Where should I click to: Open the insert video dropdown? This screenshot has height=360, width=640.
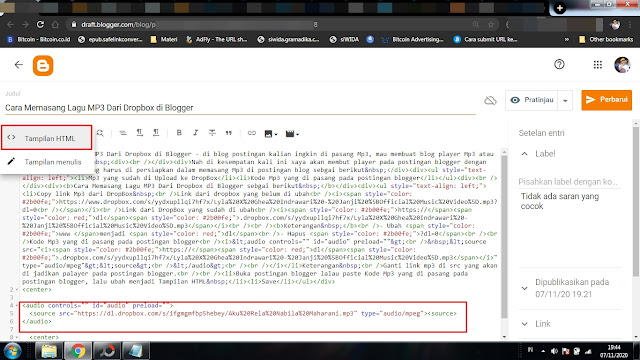coord(292,133)
